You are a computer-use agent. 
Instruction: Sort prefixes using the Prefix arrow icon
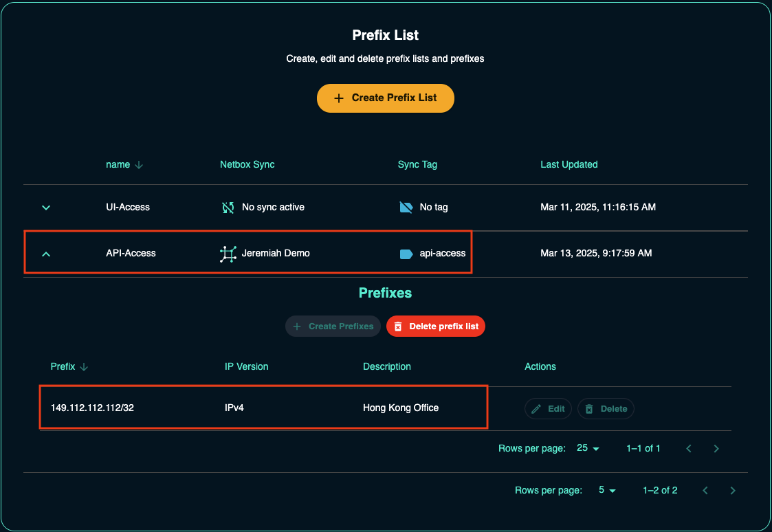pos(84,367)
